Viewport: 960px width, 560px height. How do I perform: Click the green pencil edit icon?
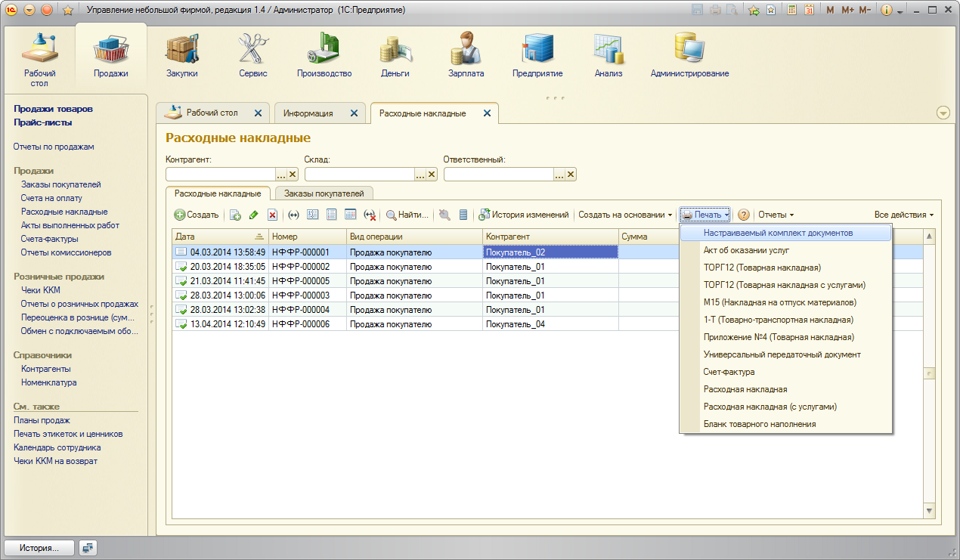(254, 215)
